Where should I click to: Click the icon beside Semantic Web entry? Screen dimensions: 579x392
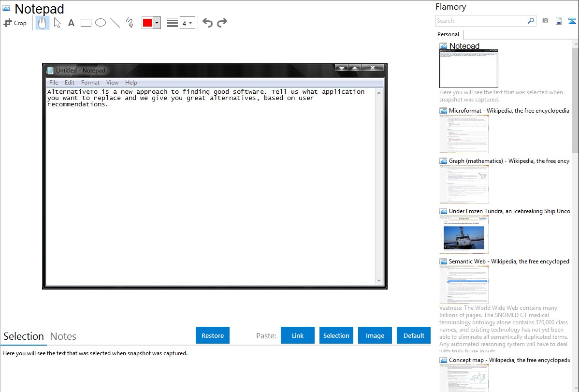(x=444, y=261)
